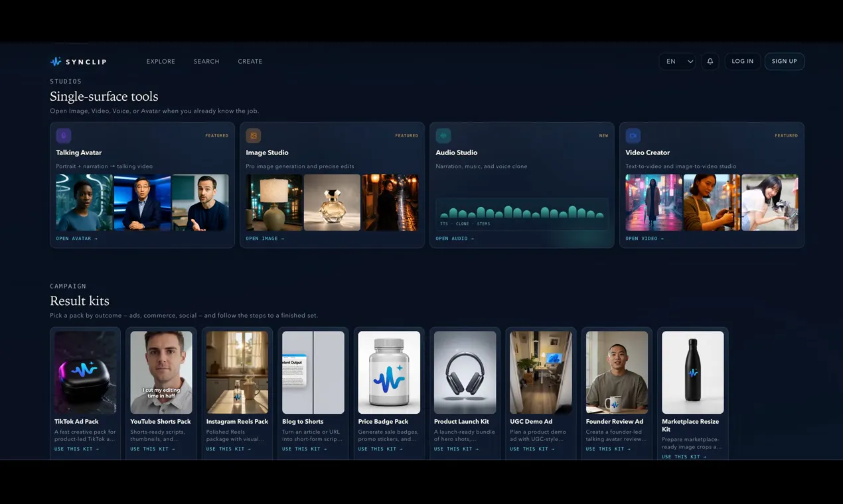Go to the Explore menu
Image resolution: width=843 pixels, height=504 pixels.
[x=161, y=62]
